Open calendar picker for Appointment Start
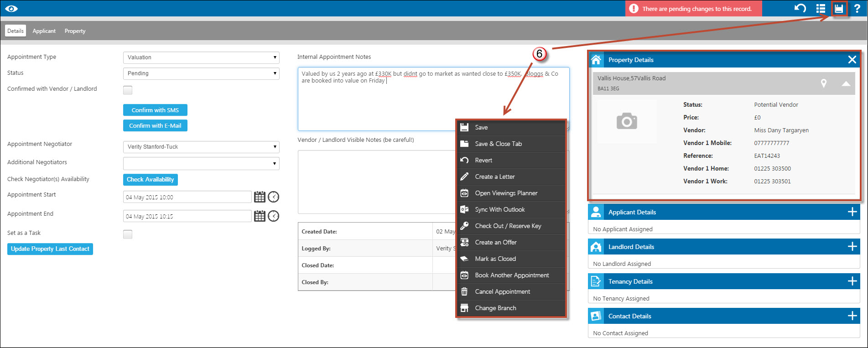 (x=260, y=197)
